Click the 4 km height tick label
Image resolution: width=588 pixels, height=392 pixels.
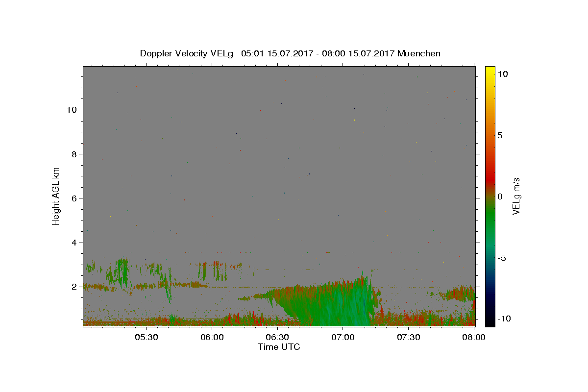pos(73,243)
